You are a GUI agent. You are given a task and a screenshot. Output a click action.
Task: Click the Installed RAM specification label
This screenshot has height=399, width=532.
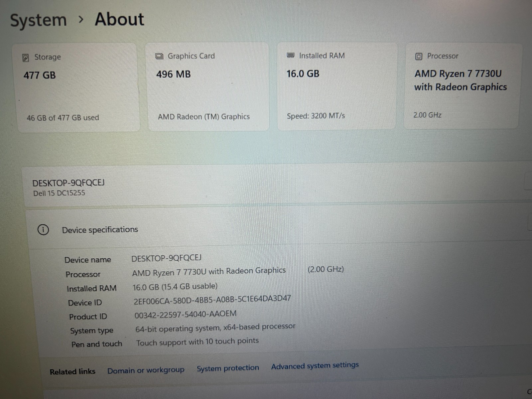coord(92,288)
